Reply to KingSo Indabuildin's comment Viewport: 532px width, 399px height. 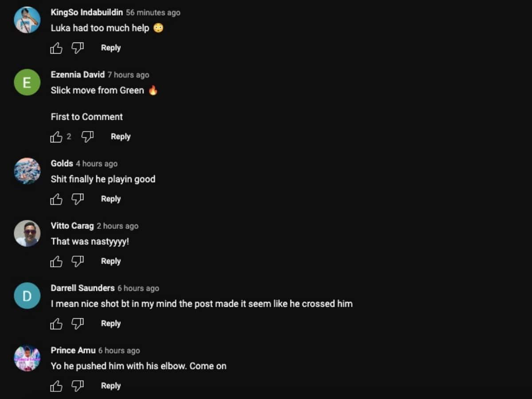pos(111,48)
